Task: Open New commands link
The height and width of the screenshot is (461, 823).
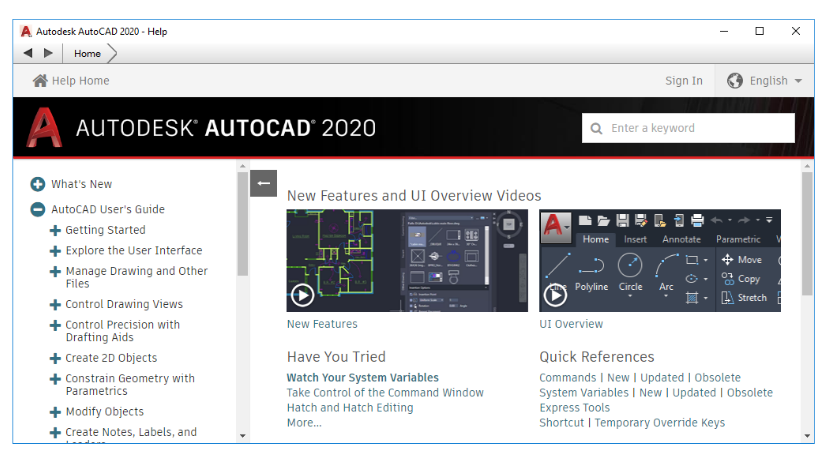Action: 618,378
